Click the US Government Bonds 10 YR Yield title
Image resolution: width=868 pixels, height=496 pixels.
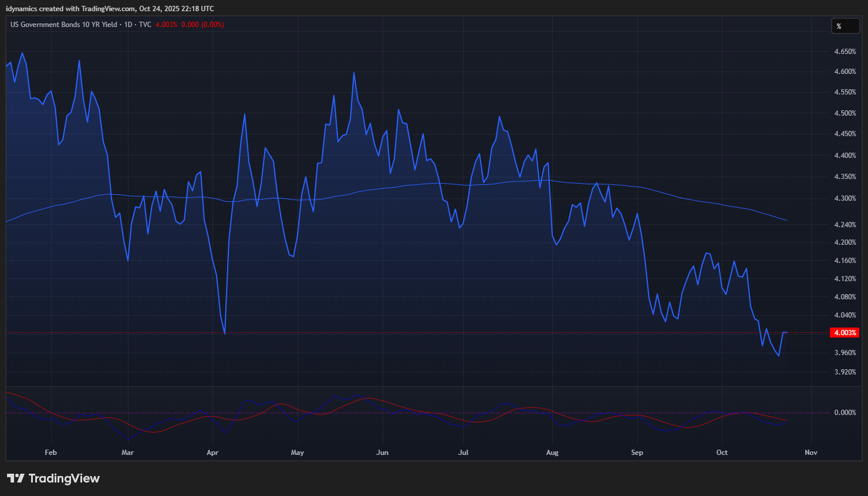pyautogui.click(x=63, y=25)
